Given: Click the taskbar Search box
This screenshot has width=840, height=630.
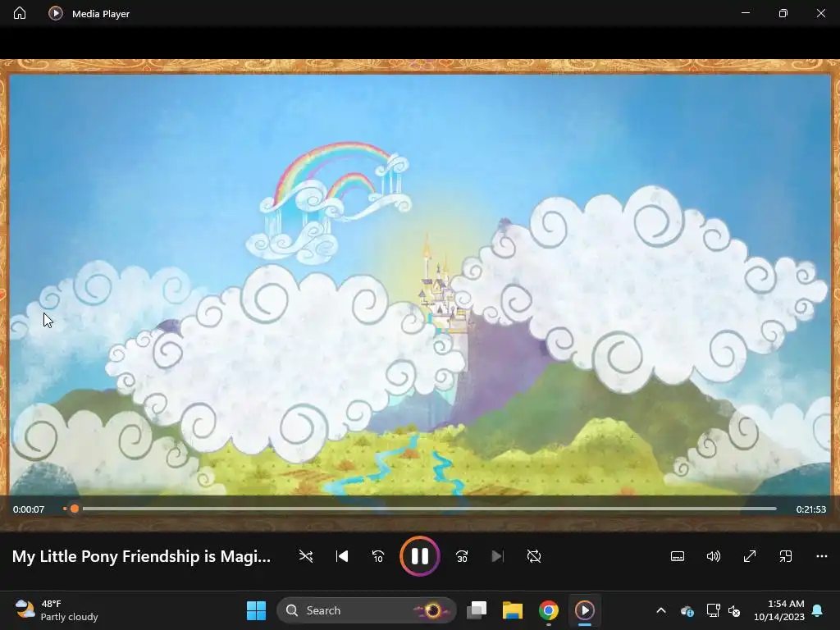Looking at the screenshot, I should [x=367, y=610].
